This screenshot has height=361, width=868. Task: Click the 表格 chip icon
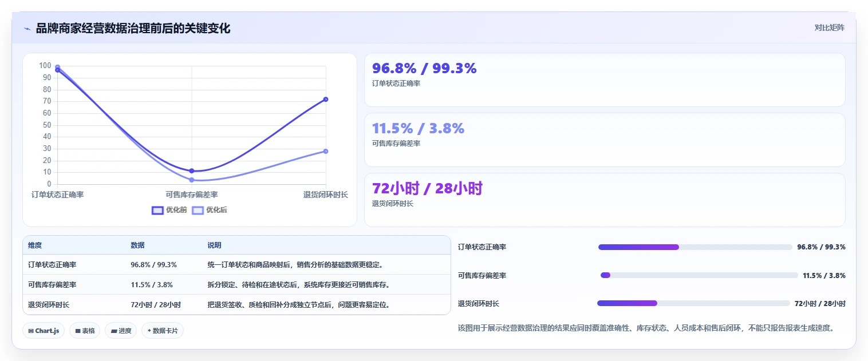coord(78,331)
